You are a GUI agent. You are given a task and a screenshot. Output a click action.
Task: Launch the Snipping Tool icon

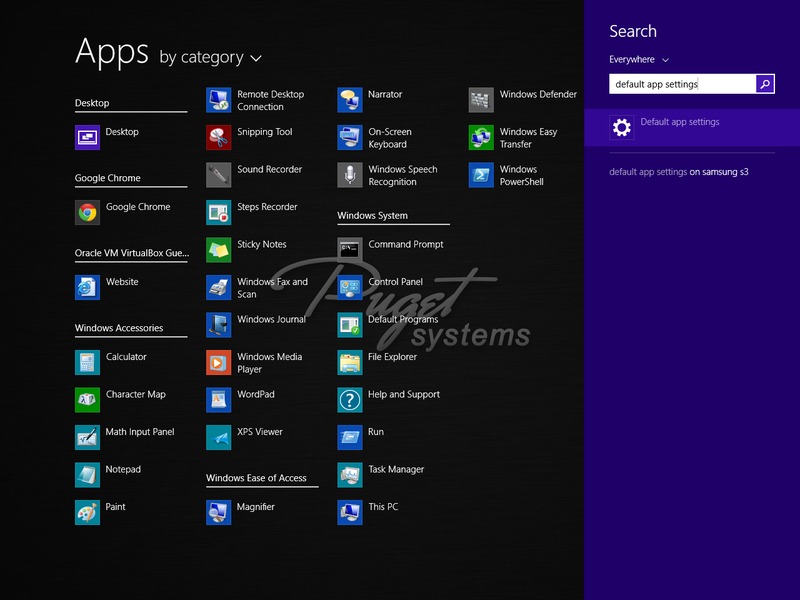(x=219, y=137)
